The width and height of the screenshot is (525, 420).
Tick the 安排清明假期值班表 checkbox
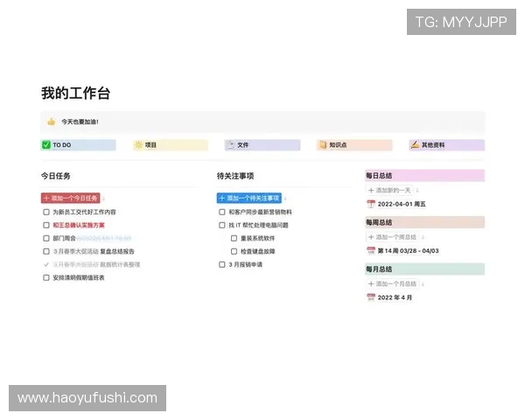point(46,277)
